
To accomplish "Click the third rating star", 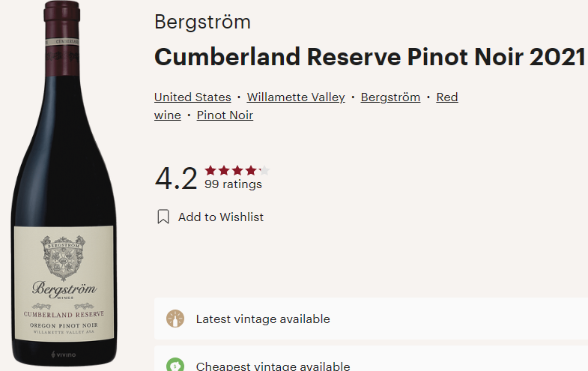I will coord(237,170).
